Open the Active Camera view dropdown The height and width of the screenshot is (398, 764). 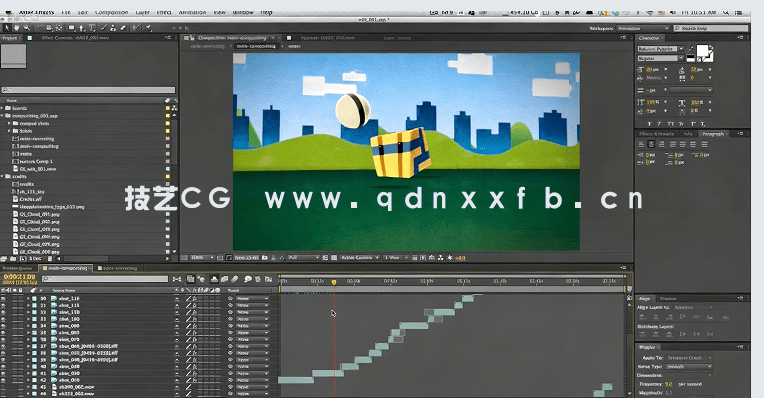pyautogui.click(x=359, y=257)
